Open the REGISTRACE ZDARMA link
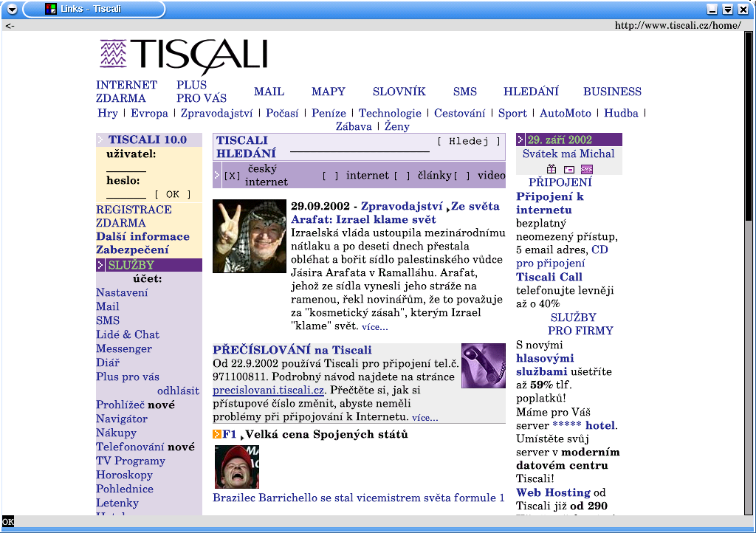Viewport: 756px width, 533px height. (134, 216)
